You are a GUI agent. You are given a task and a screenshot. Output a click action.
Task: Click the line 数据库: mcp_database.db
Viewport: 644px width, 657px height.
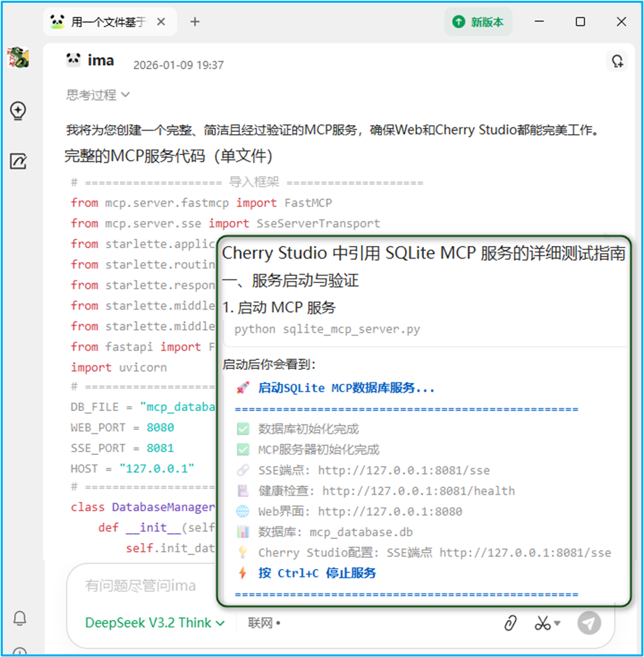335,532
